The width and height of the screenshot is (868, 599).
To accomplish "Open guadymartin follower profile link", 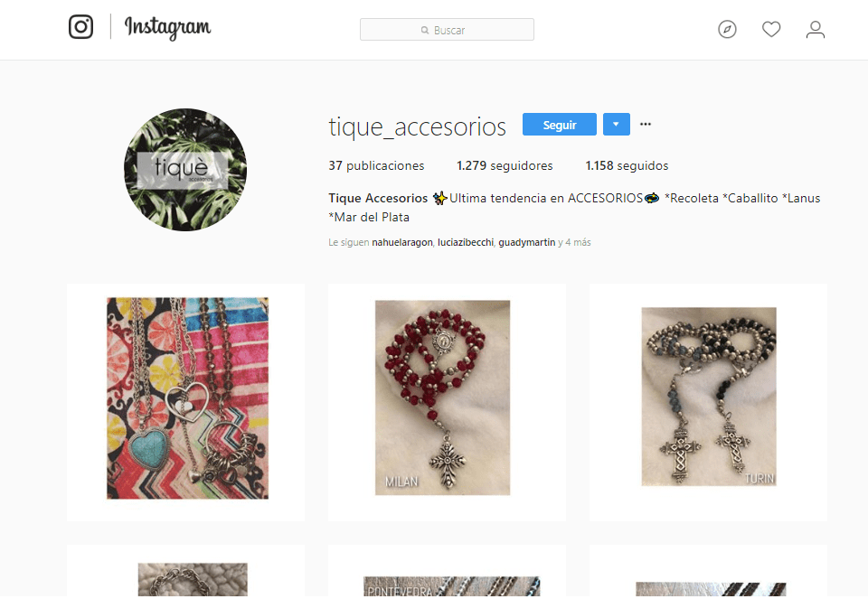I will click(x=526, y=242).
